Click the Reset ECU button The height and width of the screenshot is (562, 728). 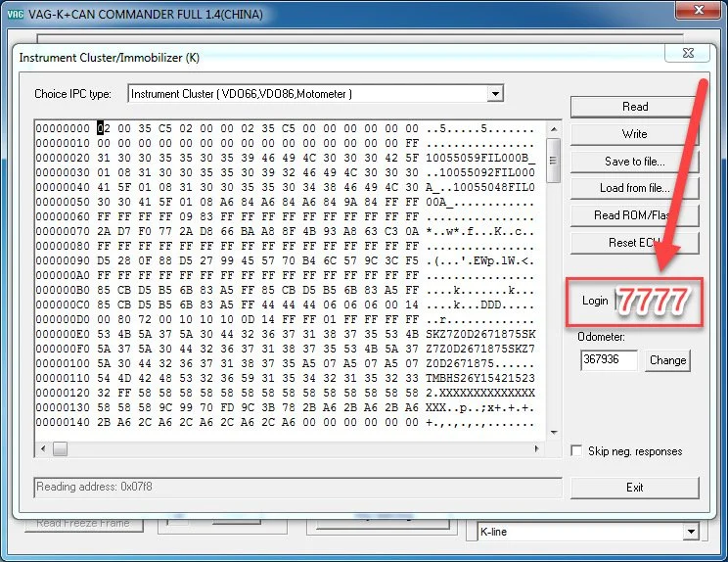click(634, 243)
